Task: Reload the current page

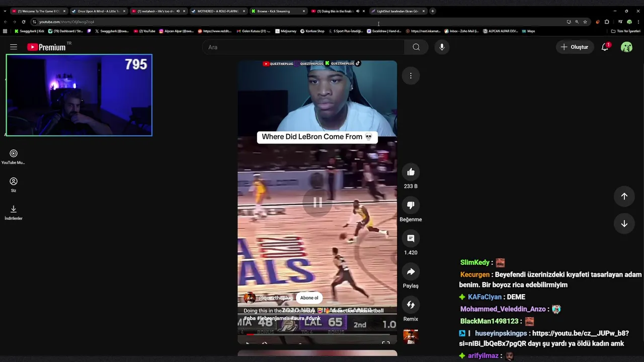Action: pyautogui.click(x=23, y=22)
